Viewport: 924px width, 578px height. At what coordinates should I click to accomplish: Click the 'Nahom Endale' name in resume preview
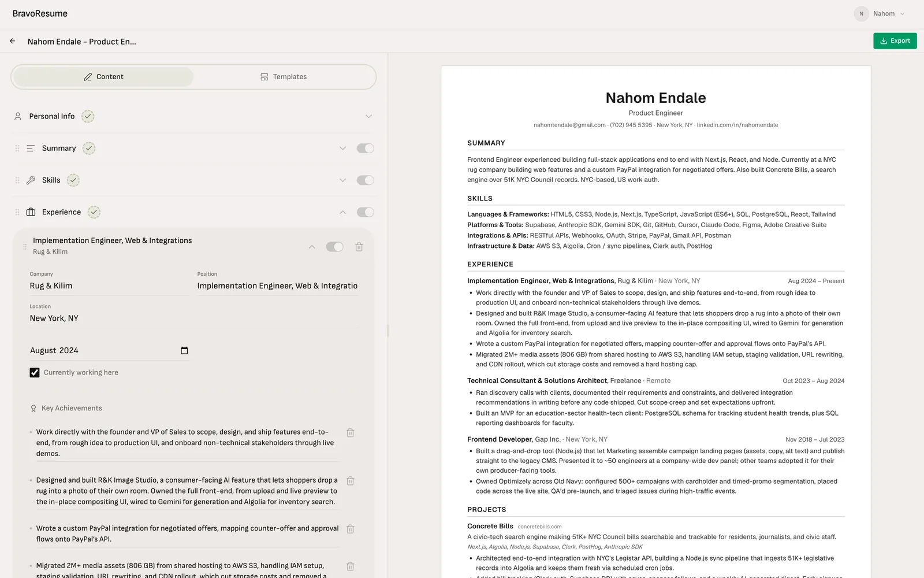[655, 98]
